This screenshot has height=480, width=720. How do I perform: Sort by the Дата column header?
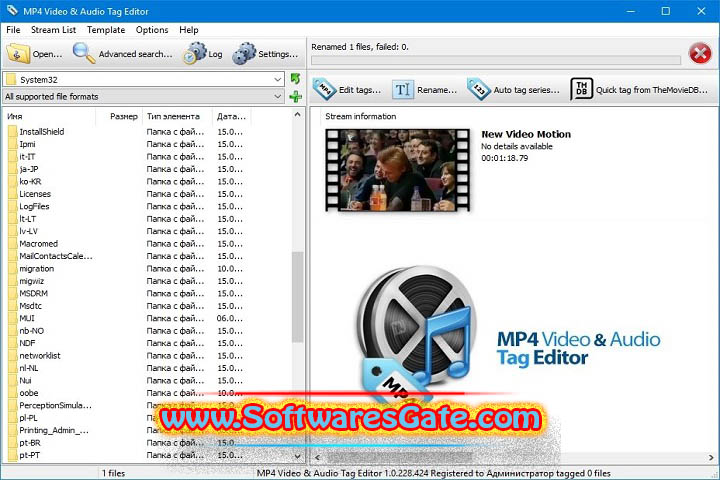pos(232,117)
